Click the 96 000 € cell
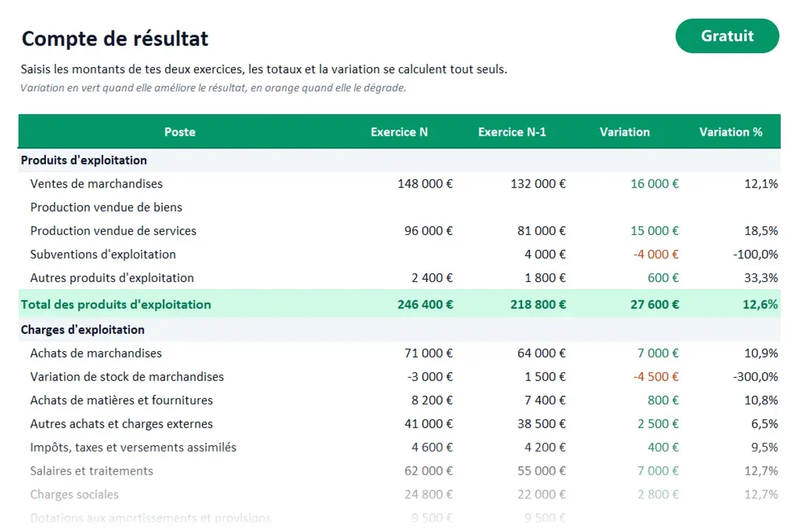 click(428, 231)
